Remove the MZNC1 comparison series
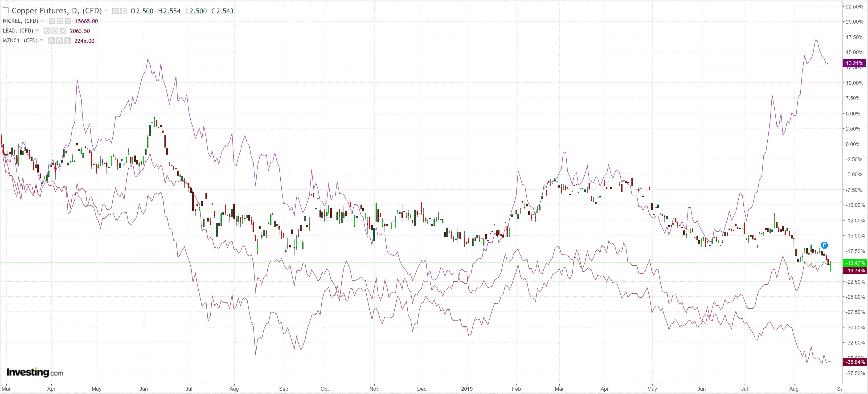The height and width of the screenshot is (394, 868). tap(67, 41)
